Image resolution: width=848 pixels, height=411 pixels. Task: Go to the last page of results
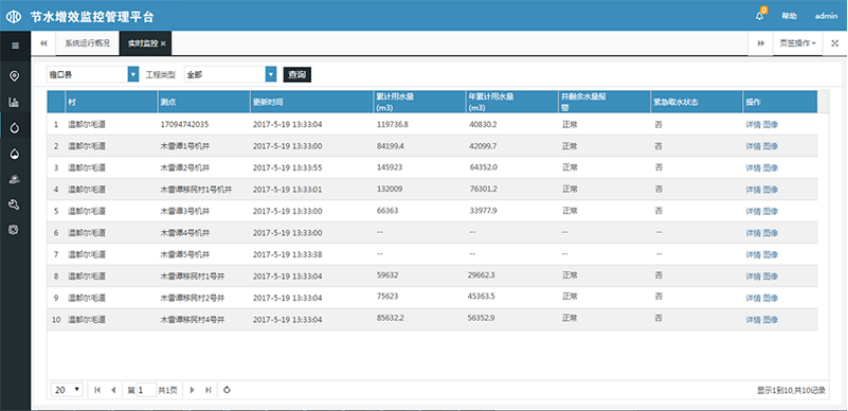coord(207,389)
